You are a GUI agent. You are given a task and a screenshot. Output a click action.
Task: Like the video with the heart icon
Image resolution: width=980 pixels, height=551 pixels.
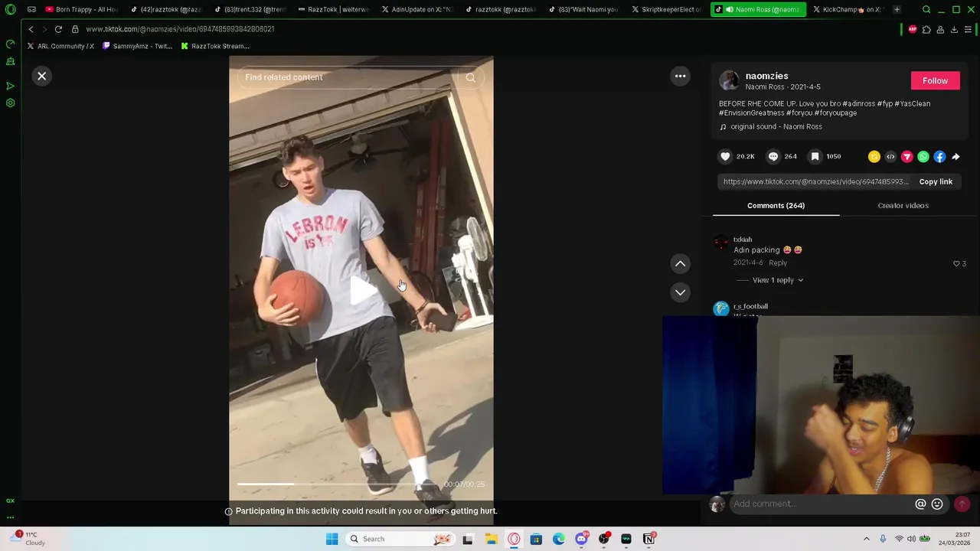725,156
